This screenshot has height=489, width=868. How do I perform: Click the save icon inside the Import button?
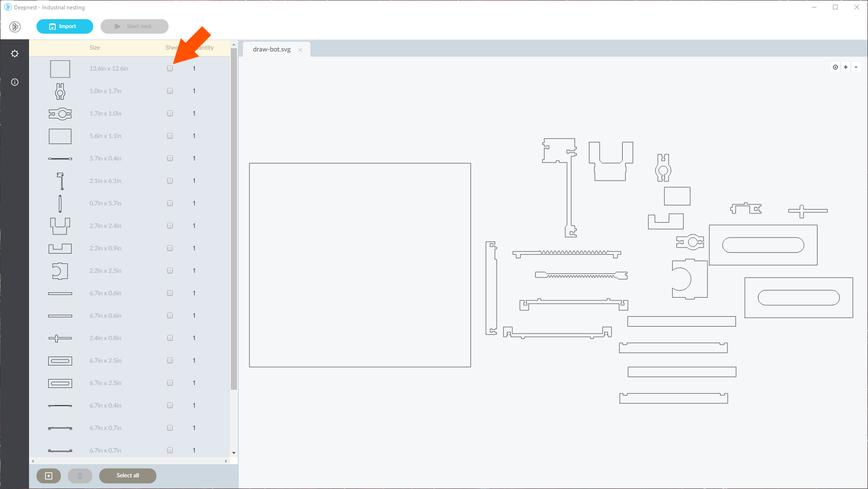(x=52, y=26)
